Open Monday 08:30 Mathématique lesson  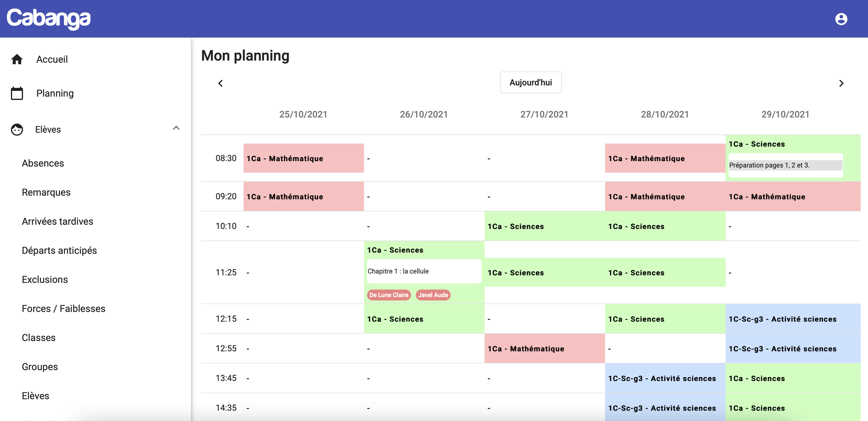303,158
